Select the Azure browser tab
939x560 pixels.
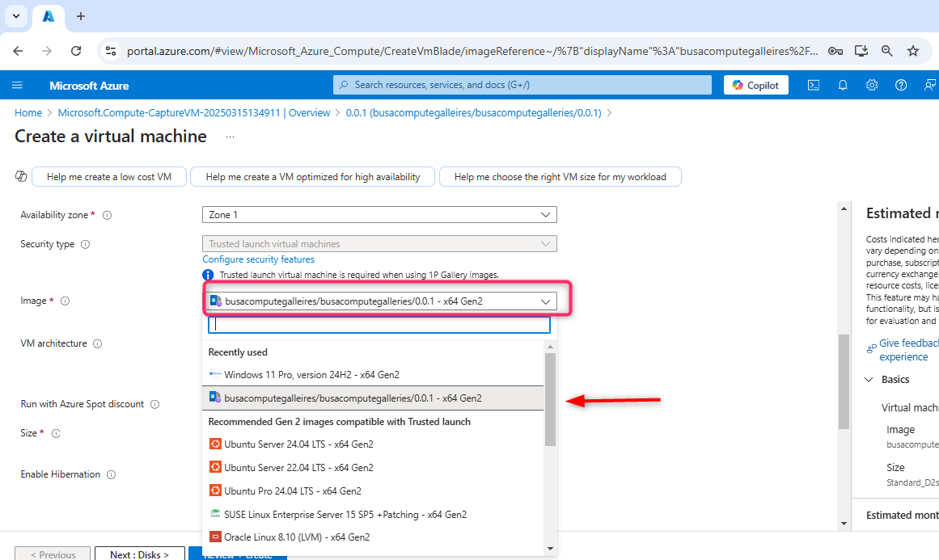[49, 16]
